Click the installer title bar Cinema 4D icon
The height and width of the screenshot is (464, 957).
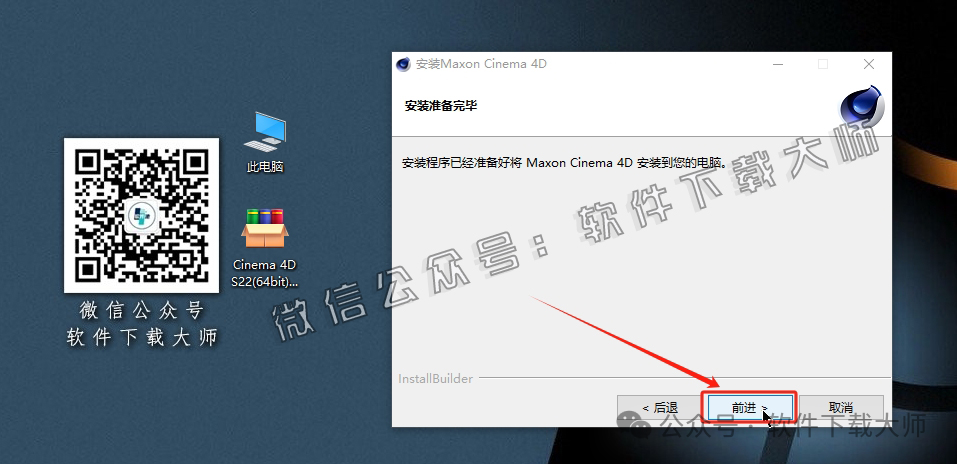point(403,64)
